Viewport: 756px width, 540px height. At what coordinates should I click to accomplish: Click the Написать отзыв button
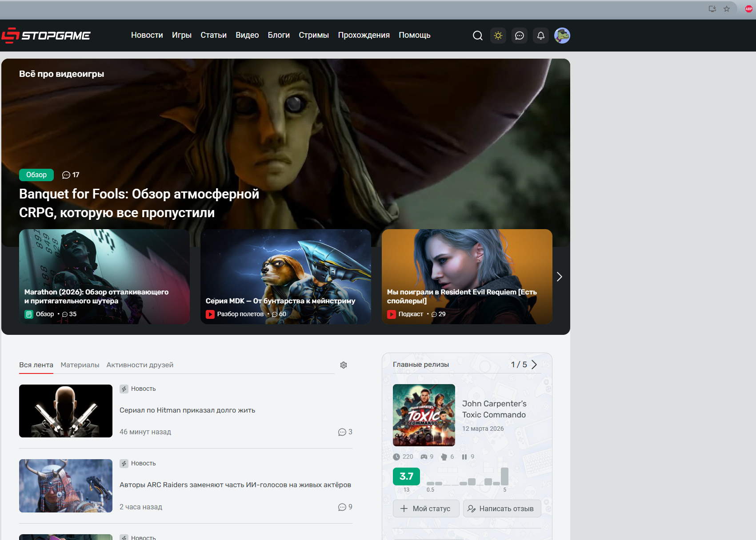tap(502, 508)
